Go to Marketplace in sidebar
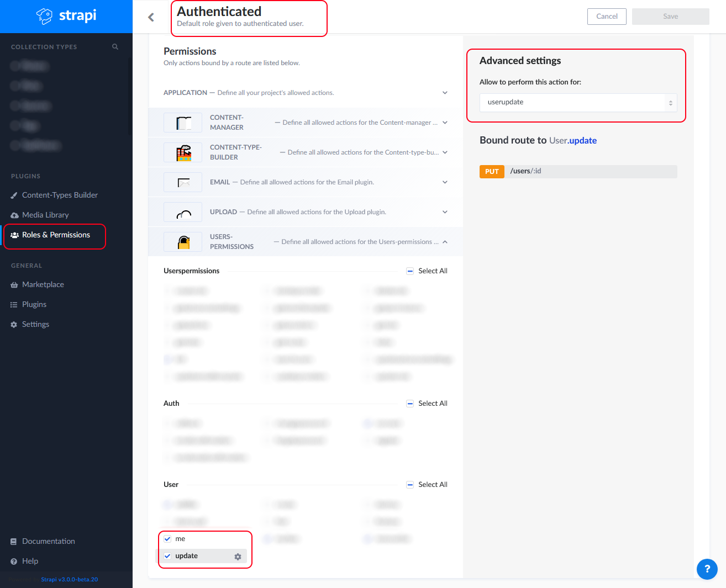Viewport: 726px width, 588px height. click(43, 284)
